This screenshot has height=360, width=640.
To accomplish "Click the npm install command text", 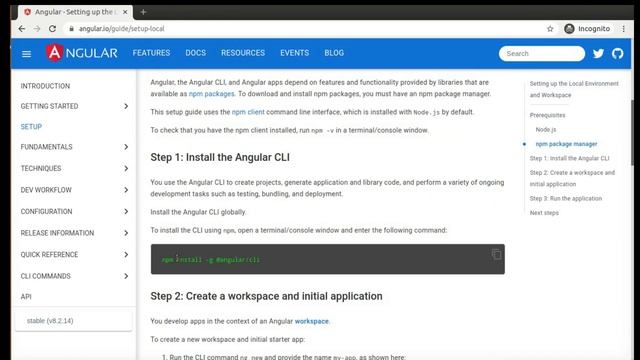I will coord(211,260).
